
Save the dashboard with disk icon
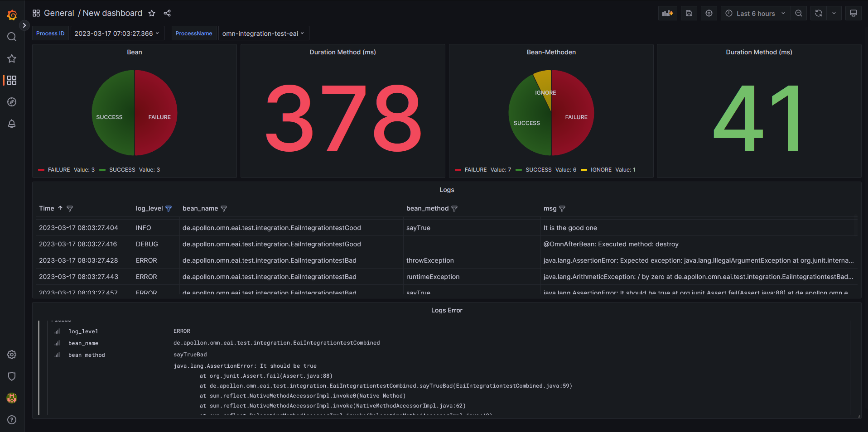tap(689, 14)
